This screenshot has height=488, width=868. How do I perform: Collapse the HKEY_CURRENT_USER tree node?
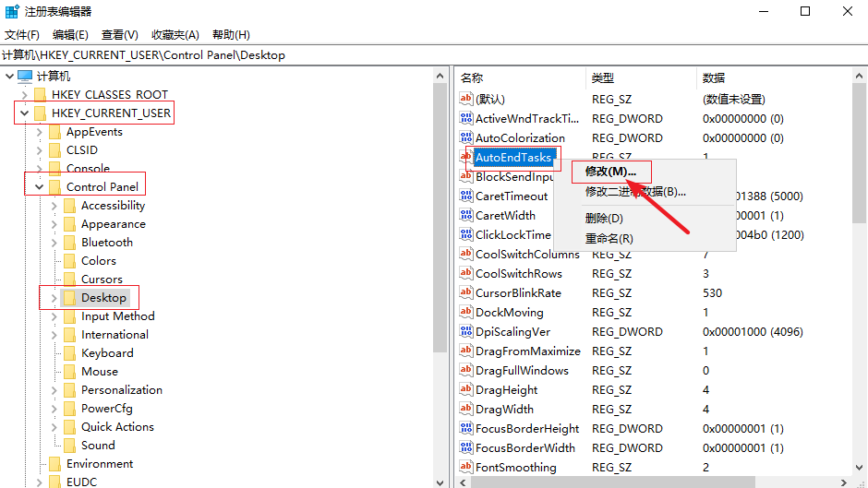coord(24,113)
